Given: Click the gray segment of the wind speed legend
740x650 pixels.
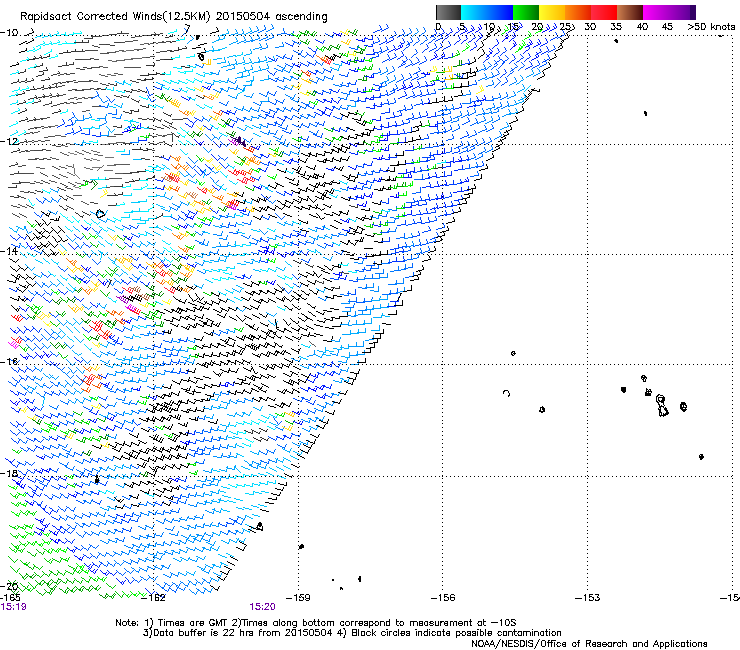Looking at the screenshot, I should [448, 12].
